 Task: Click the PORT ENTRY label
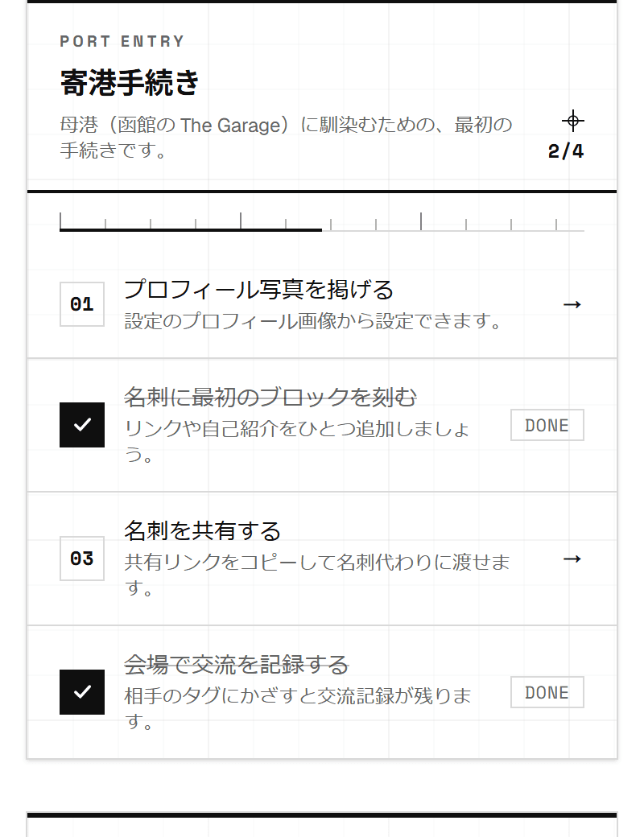tap(122, 42)
